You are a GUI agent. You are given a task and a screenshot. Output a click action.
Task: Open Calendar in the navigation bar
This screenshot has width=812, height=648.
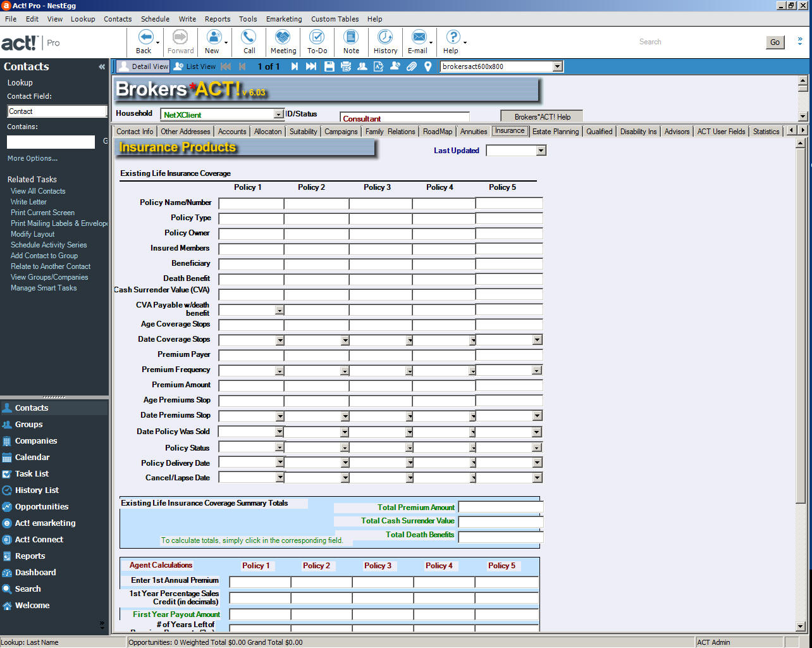click(x=32, y=458)
